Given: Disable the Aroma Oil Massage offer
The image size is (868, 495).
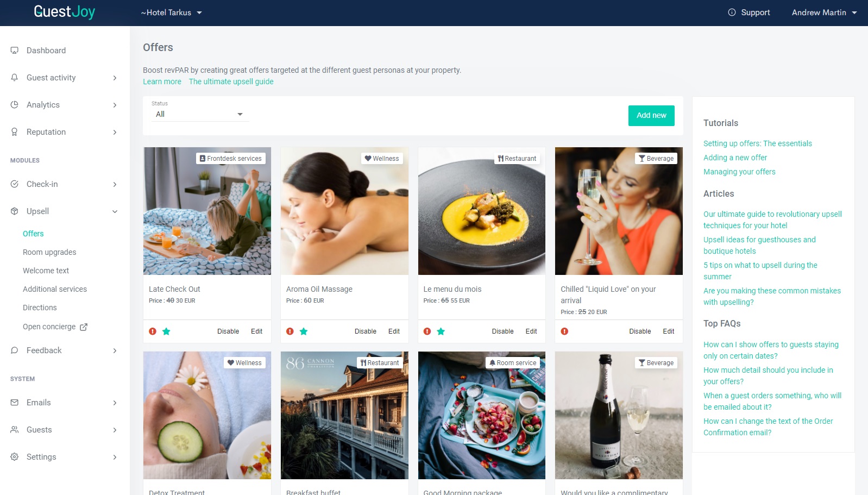Looking at the screenshot, I should tap(366, 331).
